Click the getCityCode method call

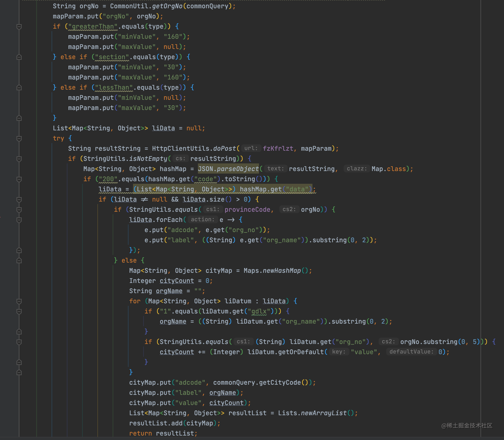[280, 382]
